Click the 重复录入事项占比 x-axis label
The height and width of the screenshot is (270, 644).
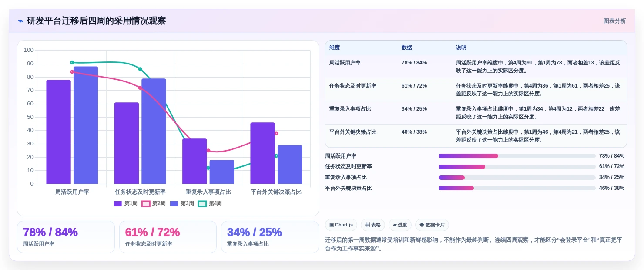[x=208, y=192]
